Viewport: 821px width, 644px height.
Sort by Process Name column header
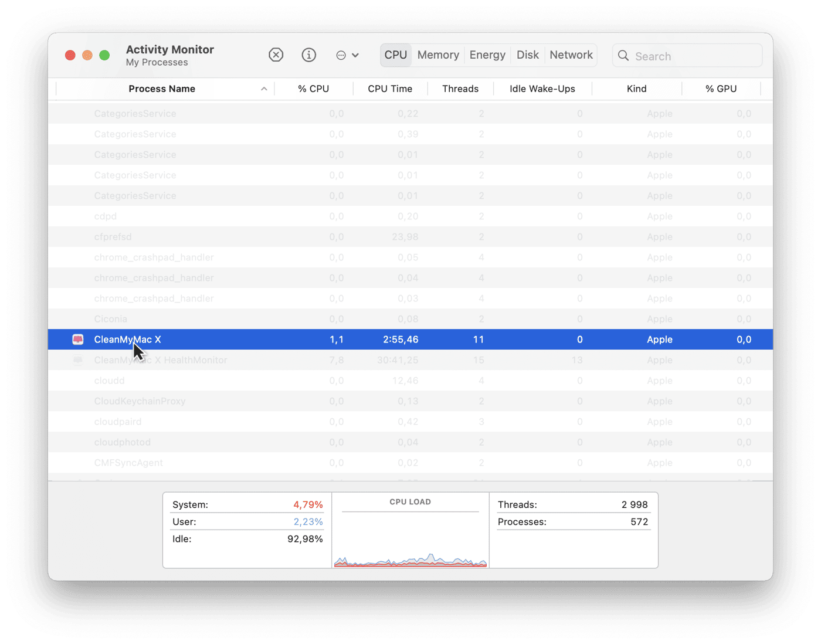coord(162,89)
